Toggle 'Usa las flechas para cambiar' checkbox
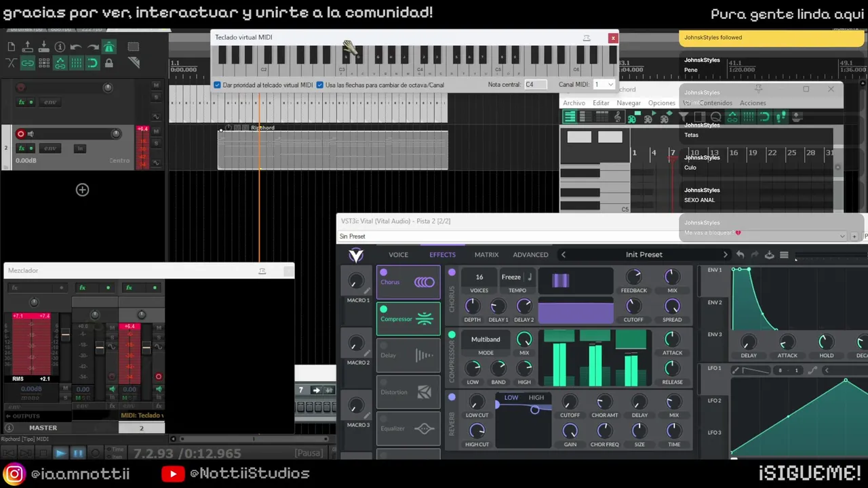 pyautogui.click(x=319, y=85)
